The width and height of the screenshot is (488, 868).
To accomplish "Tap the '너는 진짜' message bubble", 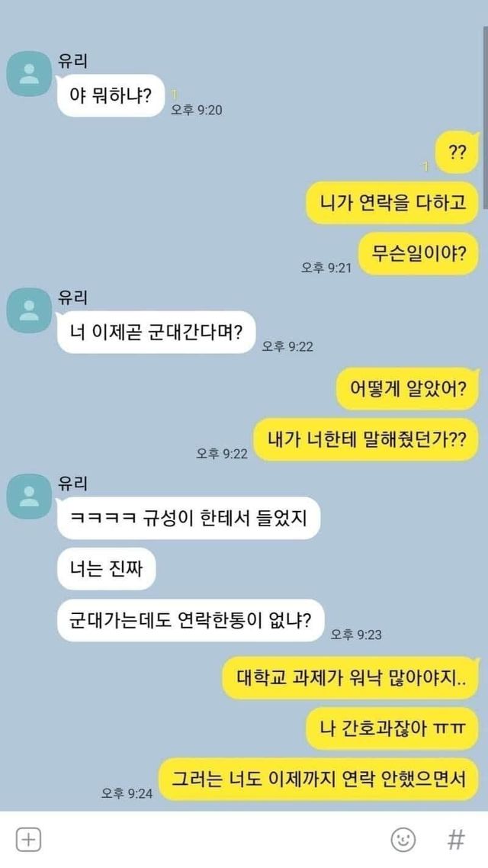I will tap(106, 568).
